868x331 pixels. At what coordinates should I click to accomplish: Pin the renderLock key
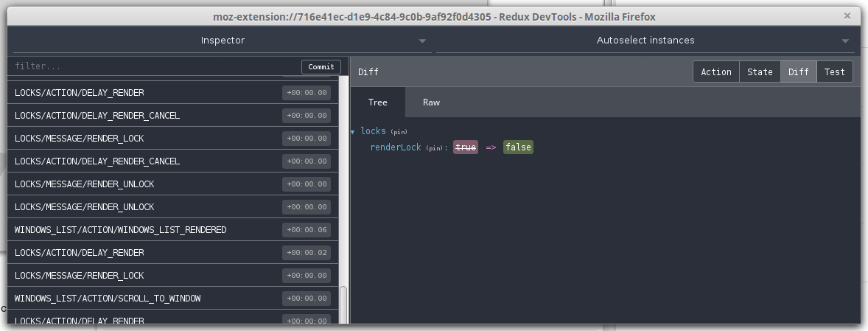435,147
